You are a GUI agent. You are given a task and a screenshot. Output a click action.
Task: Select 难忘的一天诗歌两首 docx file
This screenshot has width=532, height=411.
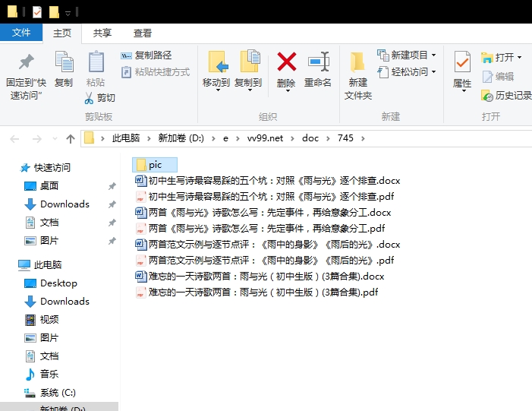(260, 276)
